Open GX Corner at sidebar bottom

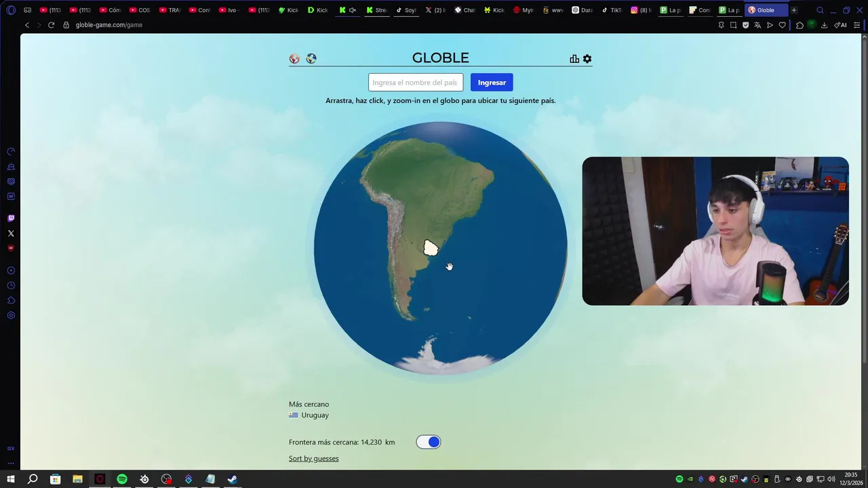coord(11,449)
